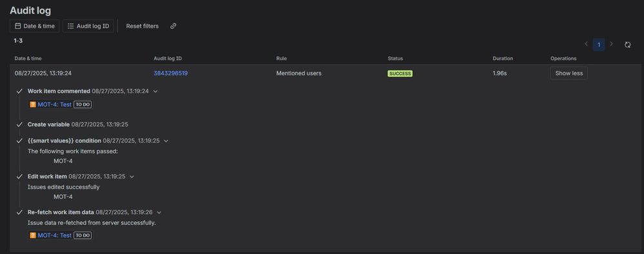Click checkmark icon beside Re-fetch work item data
The height and width of the screenshot is (254, 644).
(19, 212)
